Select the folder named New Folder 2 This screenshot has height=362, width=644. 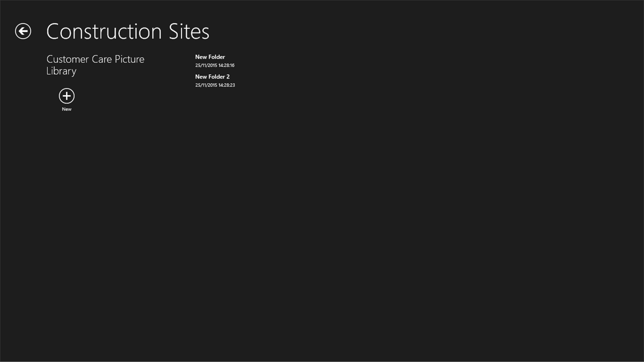click(212, 77)
